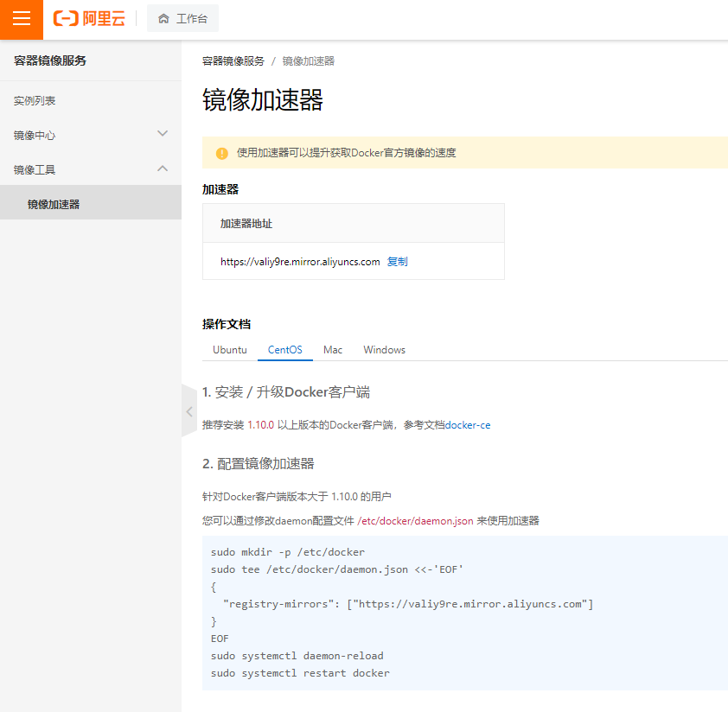Click 'sudo systemctl restart docker' code line
728x712 pixels.
pos(300,673)
